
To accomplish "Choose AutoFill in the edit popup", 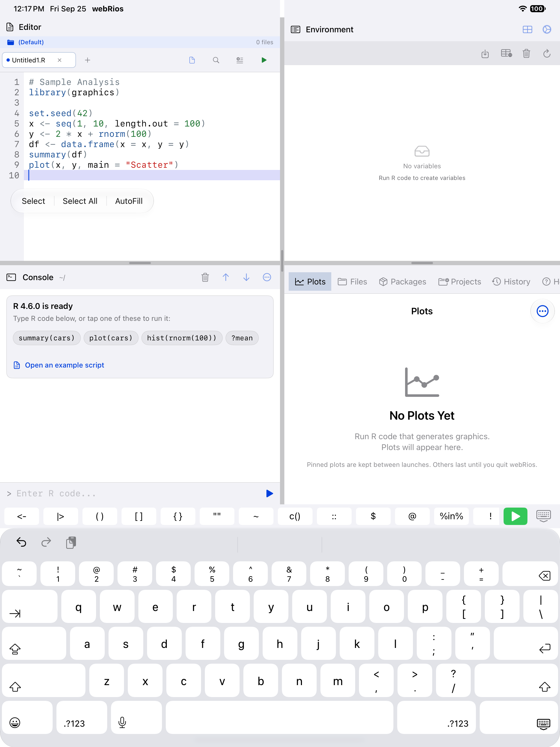I will tap(129, 201).
